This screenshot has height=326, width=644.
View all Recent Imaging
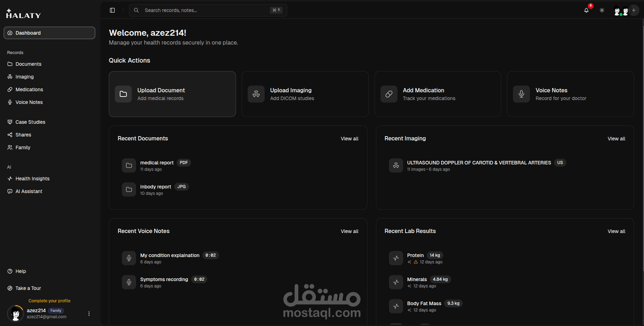coord(616,139)
